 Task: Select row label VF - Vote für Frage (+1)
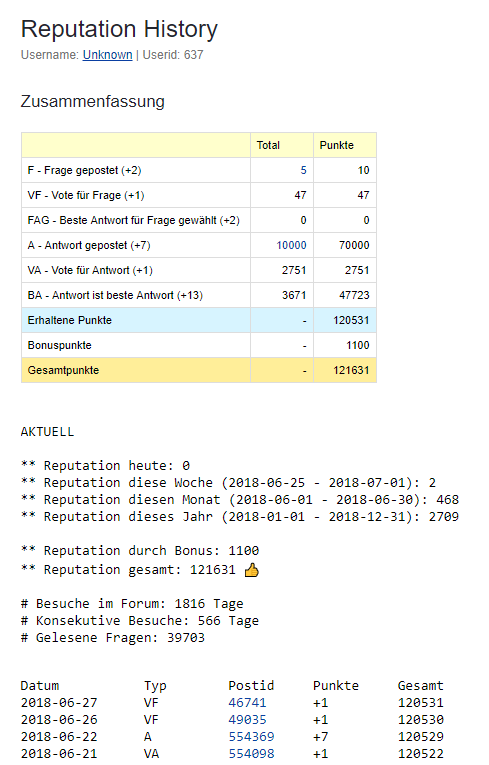coord(86,195)
